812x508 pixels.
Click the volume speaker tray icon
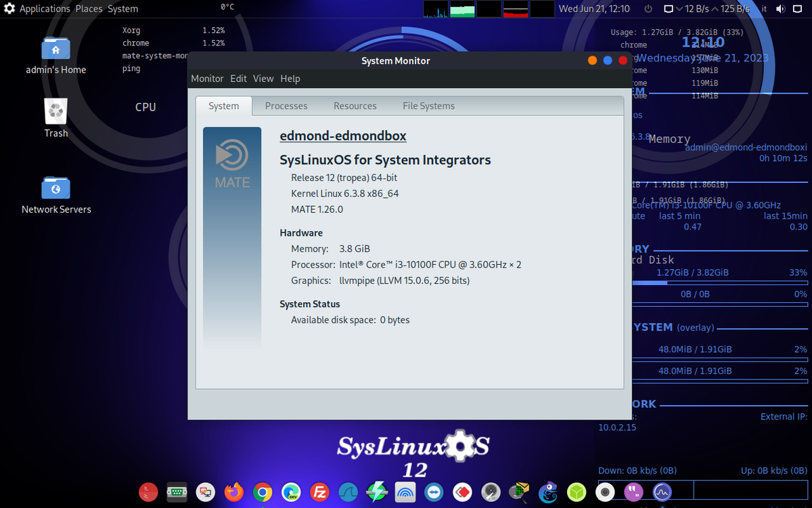780,9
